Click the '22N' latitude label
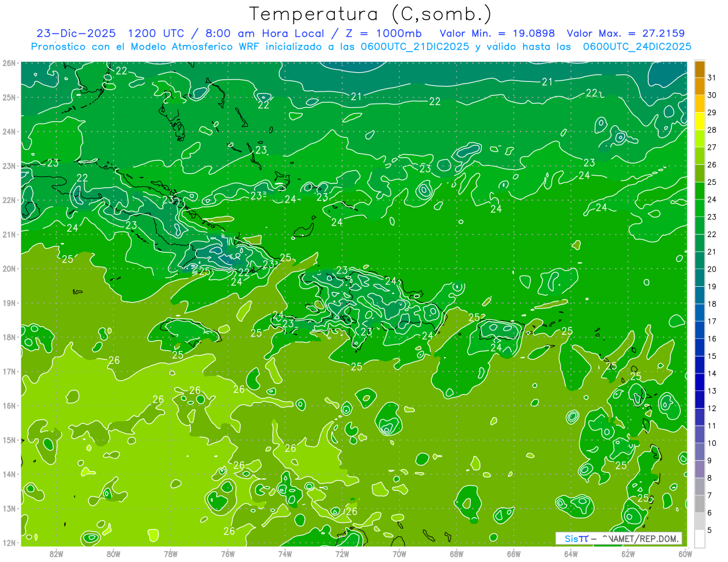This screenshot has height=562, width=728. click(x=8, y=200)
